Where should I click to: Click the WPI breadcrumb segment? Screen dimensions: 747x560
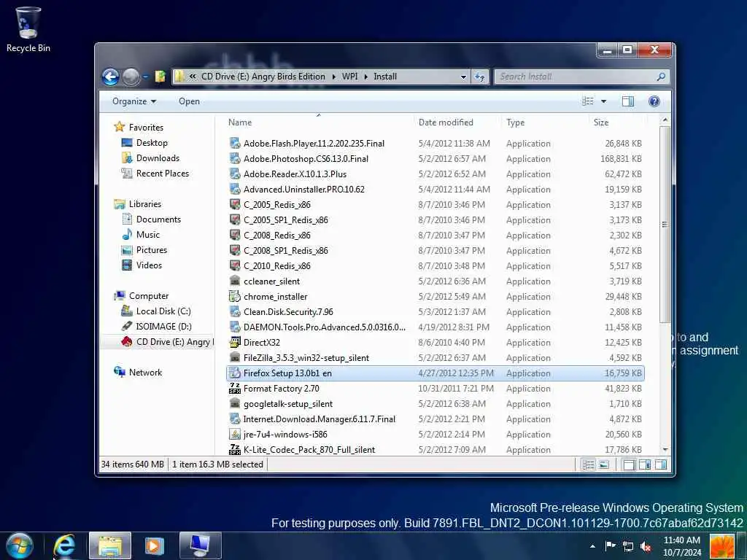pyautogui.click(x=349, y=77)
